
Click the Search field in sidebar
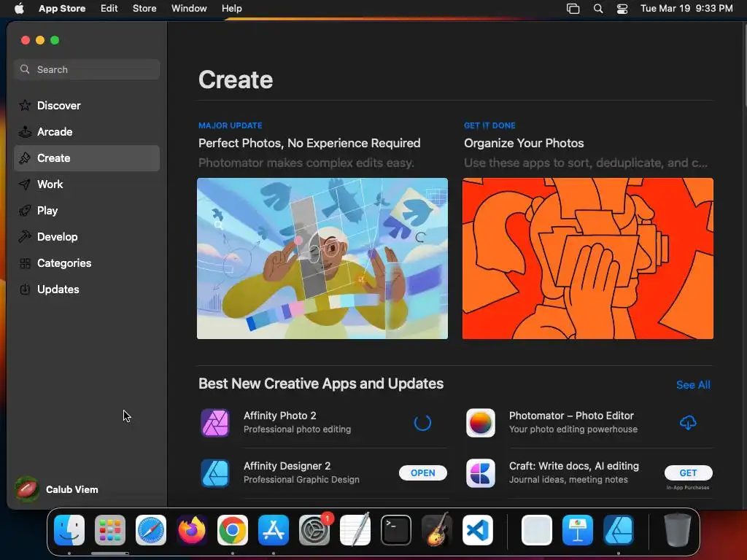[x=87, y=69]
